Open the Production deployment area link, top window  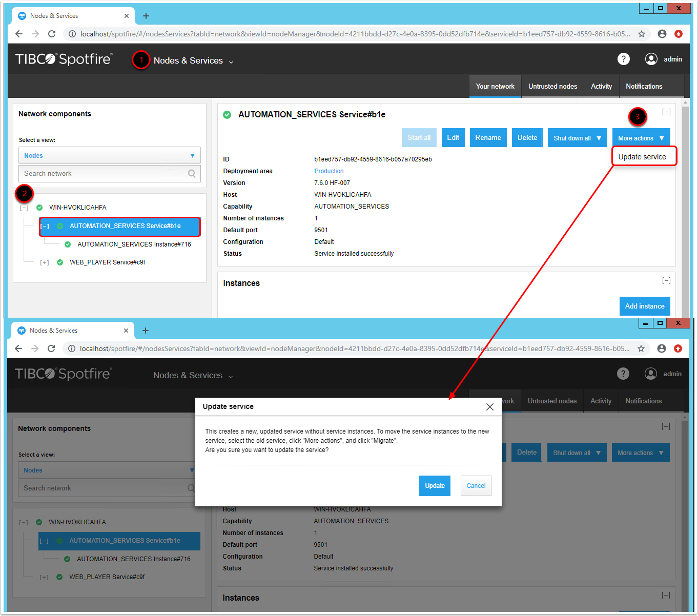click(329, 171)
